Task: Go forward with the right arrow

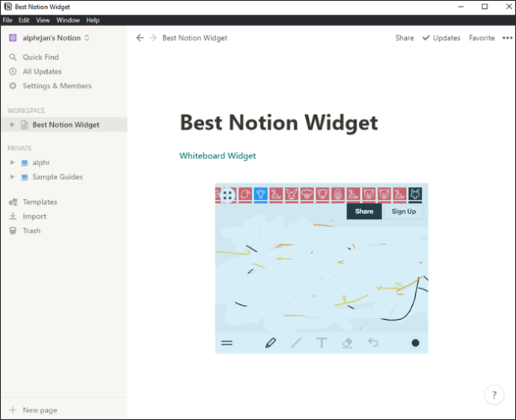Action: tap(153, 38)
